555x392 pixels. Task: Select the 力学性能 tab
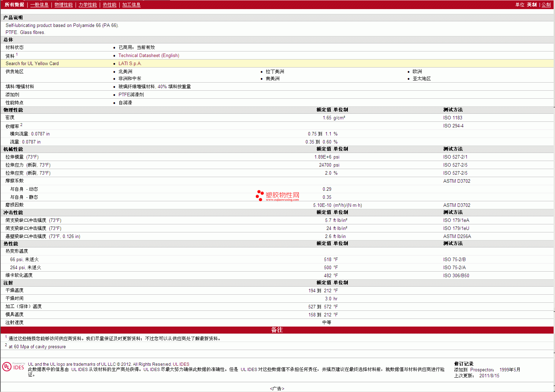(x=87, y=5)
